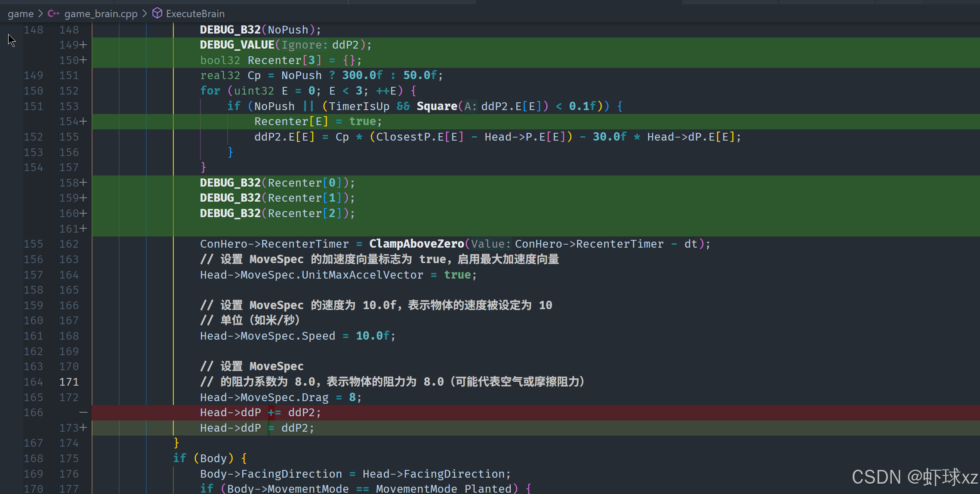Click the chevron before ExecuteBrain breadcrumb
Screen dimensions: 980x494
point(145,14)
